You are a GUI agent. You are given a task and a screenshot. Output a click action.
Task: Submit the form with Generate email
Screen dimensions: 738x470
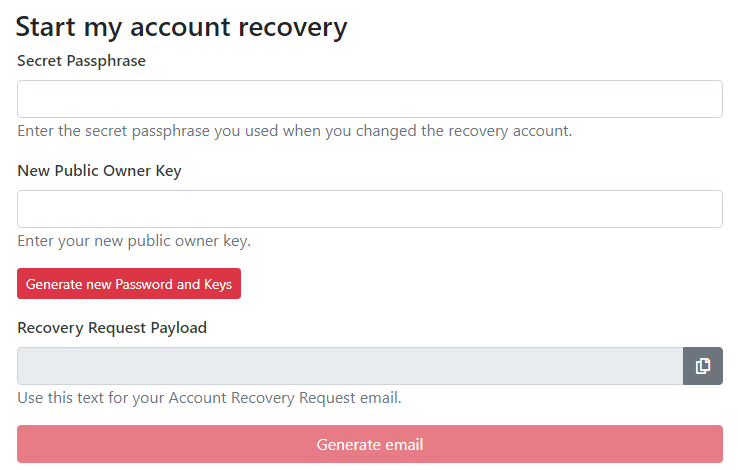click(370, 444)
